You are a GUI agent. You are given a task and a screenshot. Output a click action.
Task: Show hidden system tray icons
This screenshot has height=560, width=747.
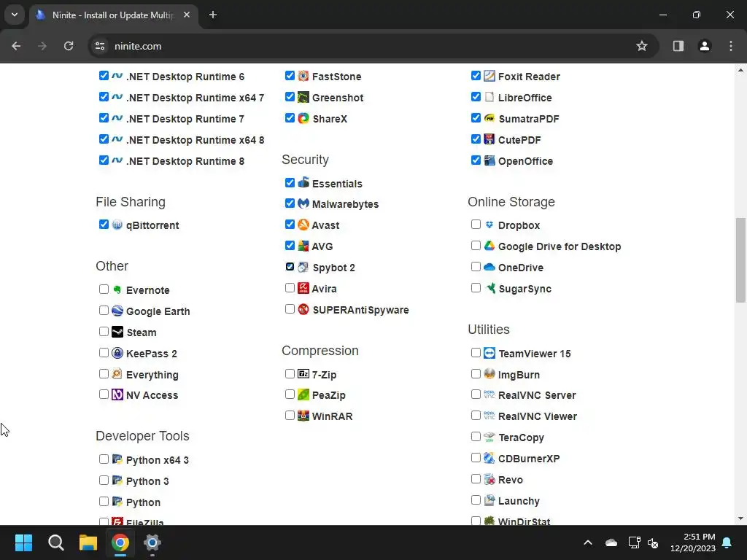click(588, 542)
